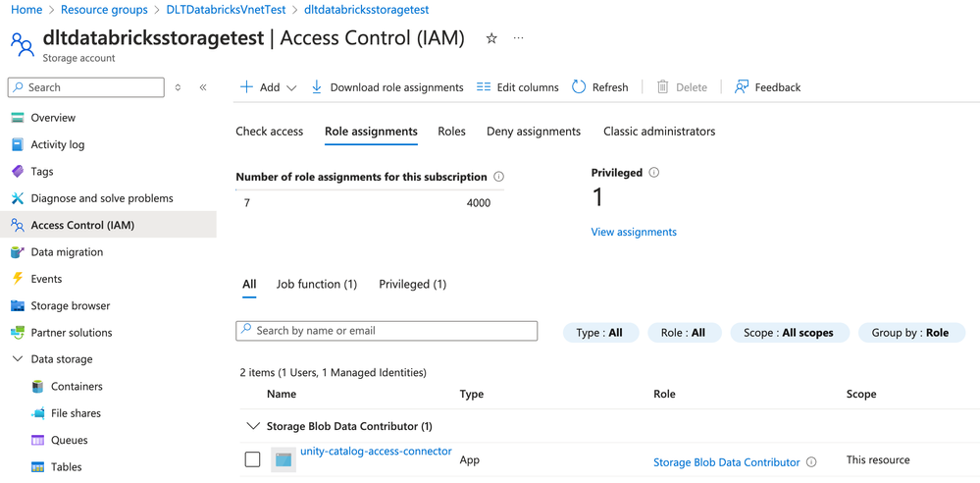Click the Scope column header

pos(861,395)
